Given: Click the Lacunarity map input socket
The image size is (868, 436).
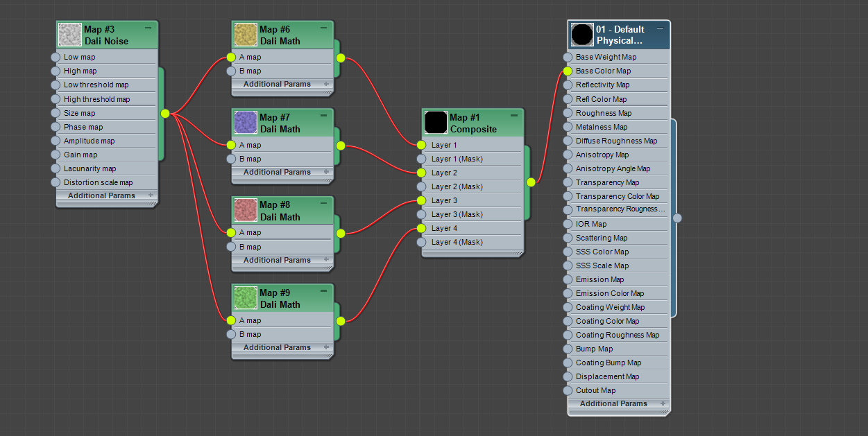Looking at the screenshot, I should click(56, 168).
